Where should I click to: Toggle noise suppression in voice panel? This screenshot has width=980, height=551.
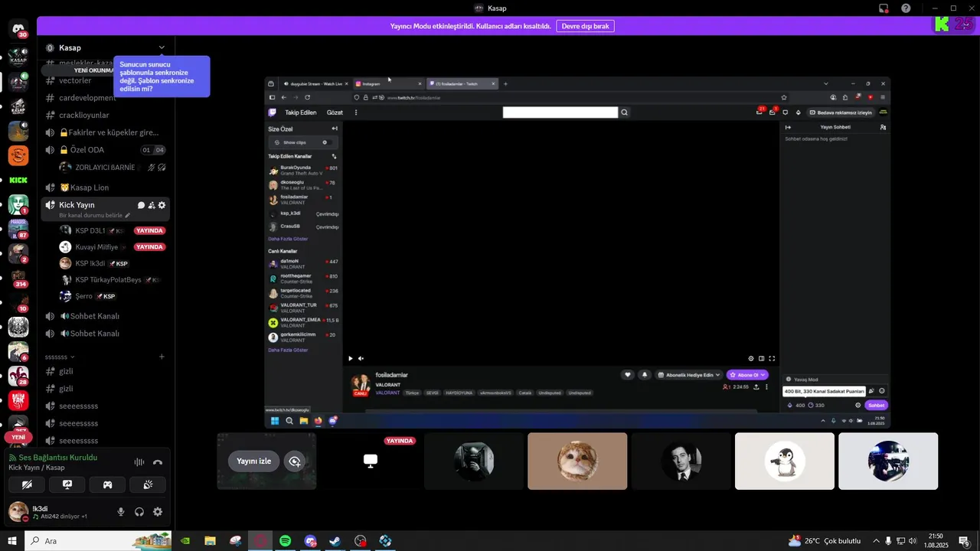click(139, 462)
